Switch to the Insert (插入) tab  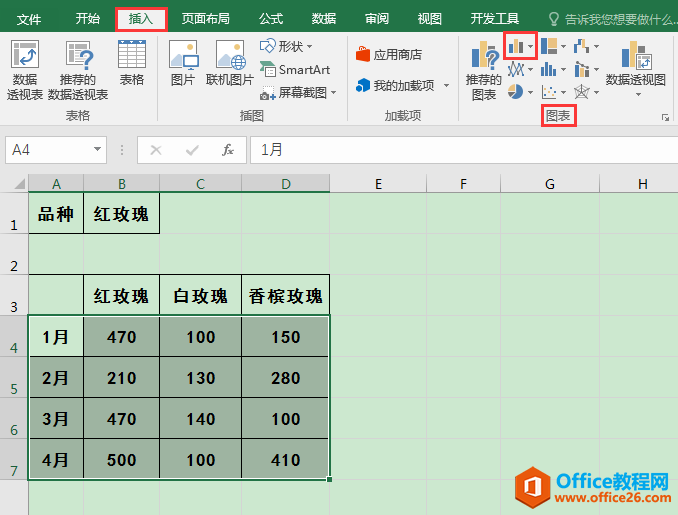click(x=141, y=19)
